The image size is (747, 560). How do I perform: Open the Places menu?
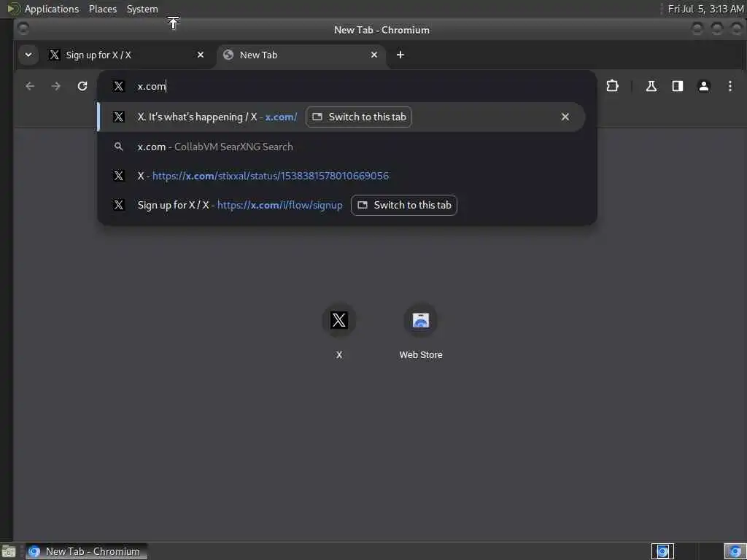[x=103, y=9]
